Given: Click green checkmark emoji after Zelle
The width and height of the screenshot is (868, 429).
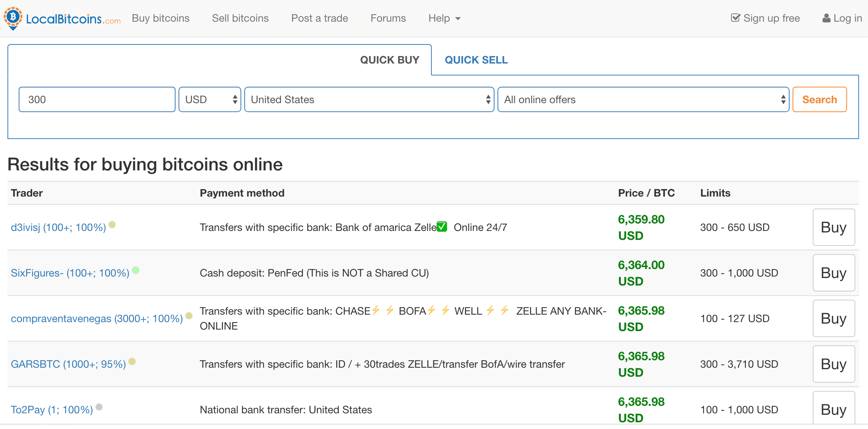Looking at the screenshot, I should coord(442,226).
